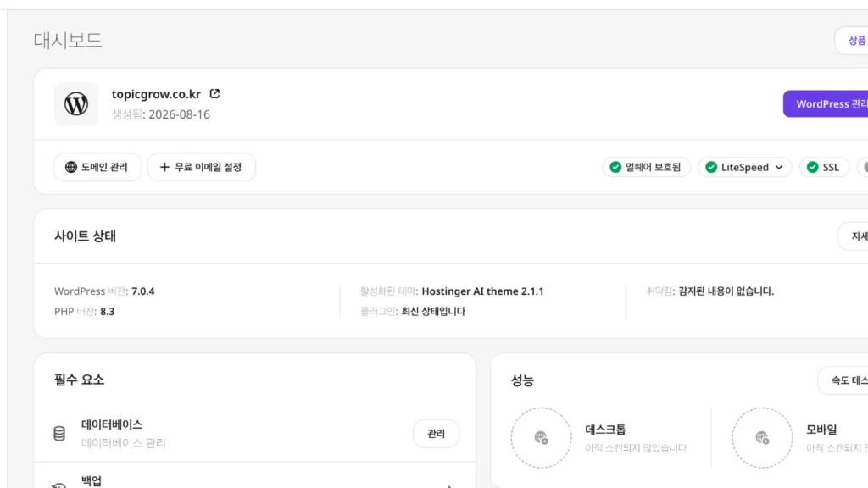Open 도메인 관리 button

coord(97,167)
